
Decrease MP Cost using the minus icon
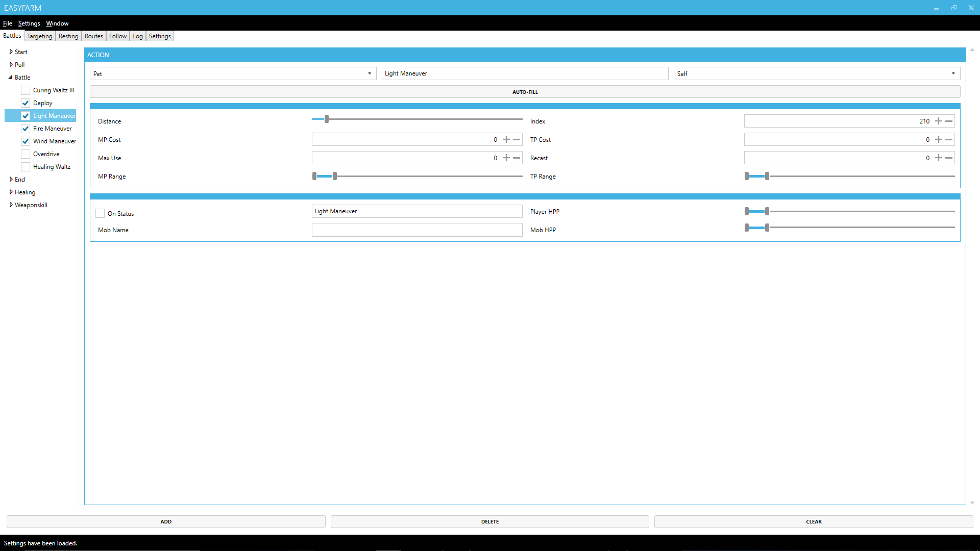click(517, 139)
